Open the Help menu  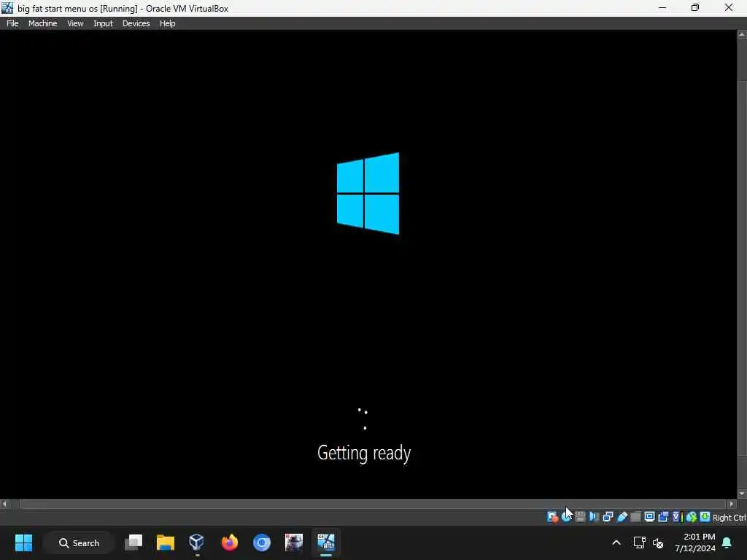point(167,23)
